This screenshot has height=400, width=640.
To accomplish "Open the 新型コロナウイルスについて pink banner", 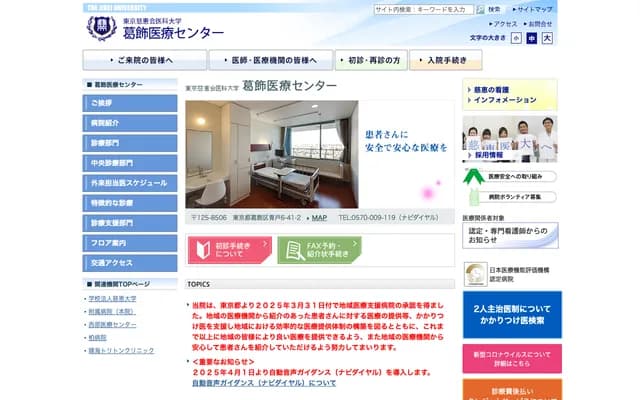I will 512,359.
